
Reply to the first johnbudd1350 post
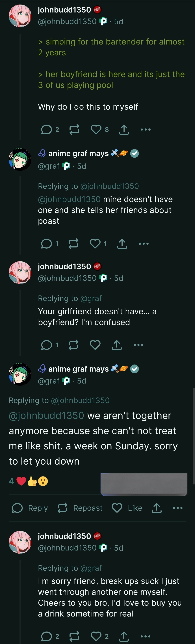(x=46, y=130)
